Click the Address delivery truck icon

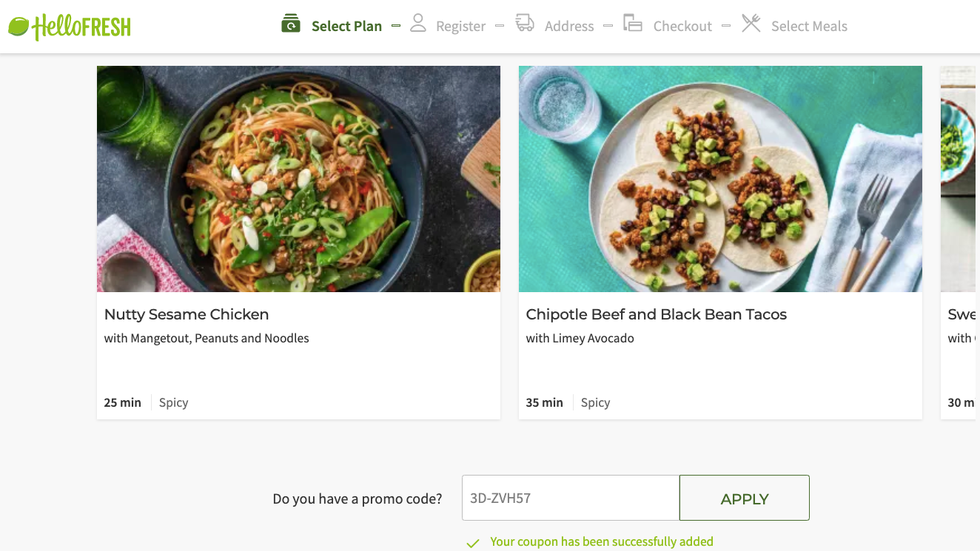pos(525,23)
